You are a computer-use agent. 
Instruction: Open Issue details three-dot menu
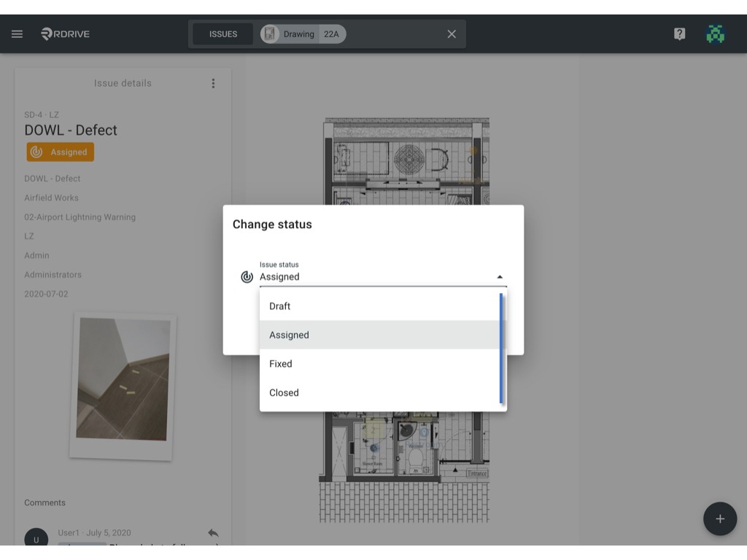pos(213,83)
